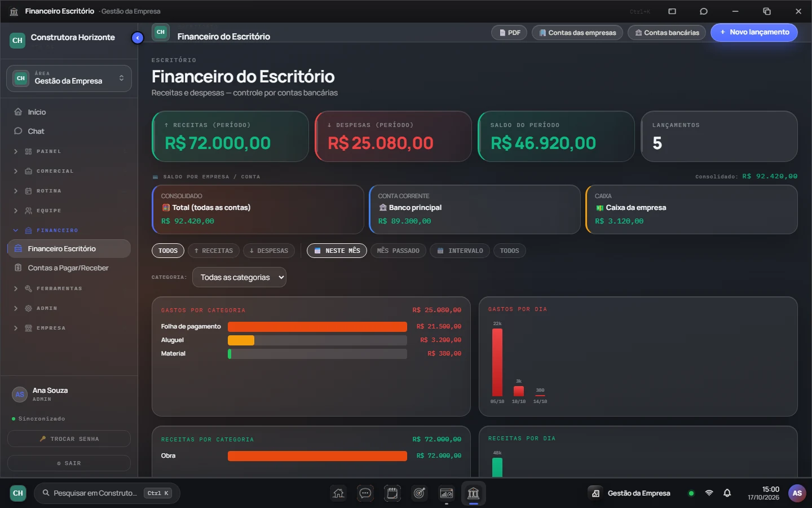This screenshot has height=508, width=812.
Task: Expand the Painel section in the sidebar
Action: coord(69,151)
